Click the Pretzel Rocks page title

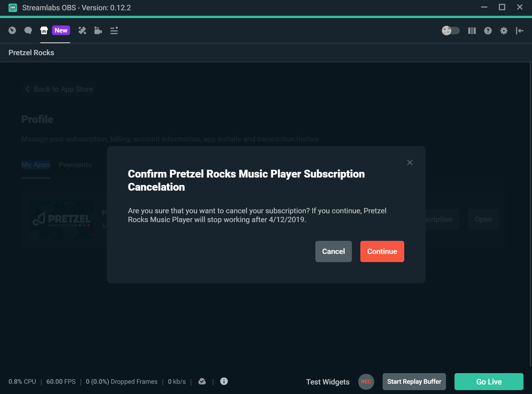point(31,53)
